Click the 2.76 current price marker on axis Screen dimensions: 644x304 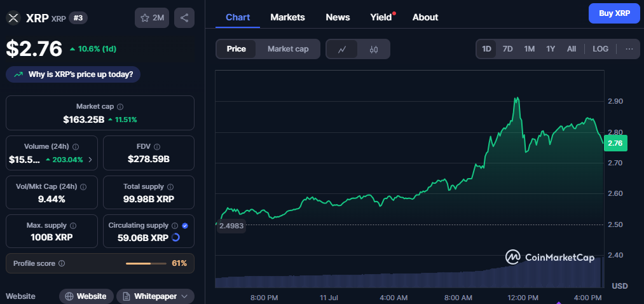pyautogui.click(x=615, y=143)
